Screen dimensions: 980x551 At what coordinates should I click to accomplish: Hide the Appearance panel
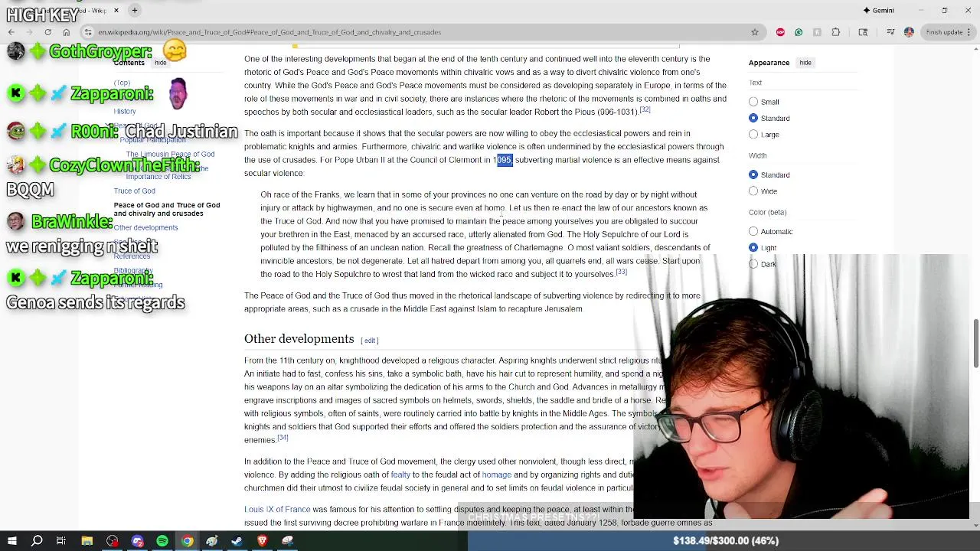click(x=805, y=63)
